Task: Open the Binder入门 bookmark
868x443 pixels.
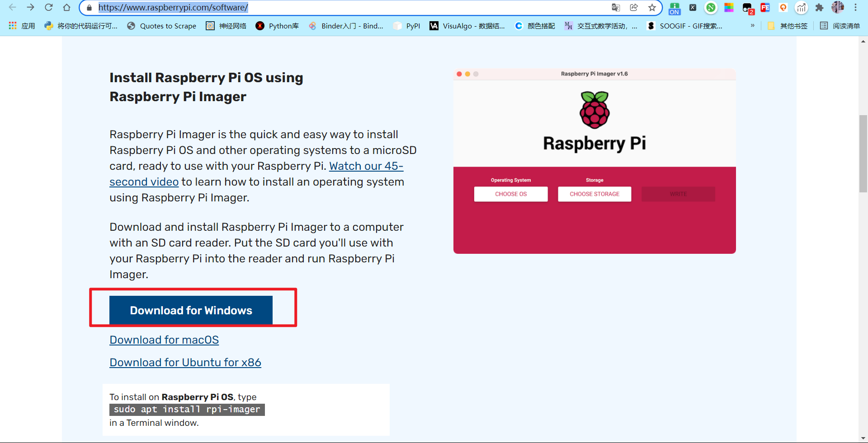Action: [346, 26]
